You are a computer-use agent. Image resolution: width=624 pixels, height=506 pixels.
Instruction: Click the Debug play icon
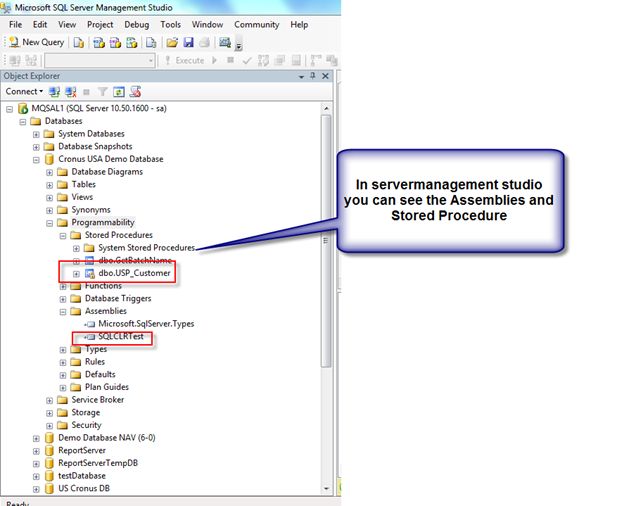pyautogui.click(x=214, y=61)
